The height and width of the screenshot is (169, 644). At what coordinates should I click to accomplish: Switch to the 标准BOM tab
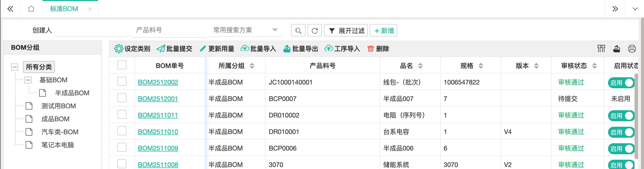pyautogui.click(x=64, y=9)
